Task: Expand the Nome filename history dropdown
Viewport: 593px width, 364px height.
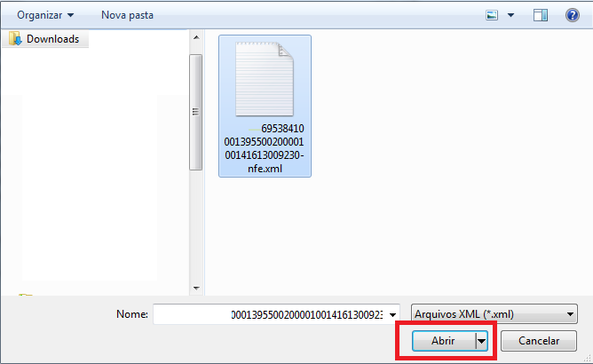Action: [392, 314]
